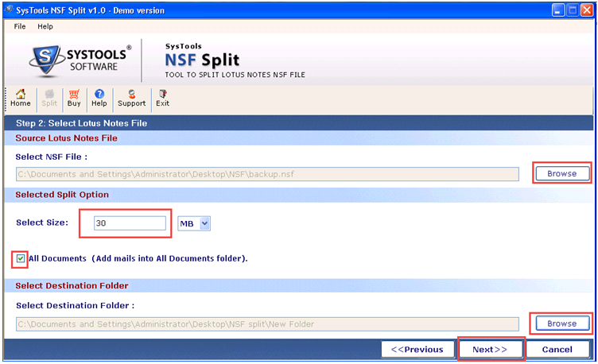Click the 'Select Size:' label
The image size is (598, 364).
[x=42, y=223]
